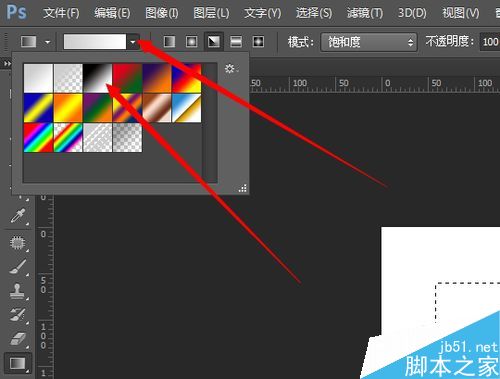Choose Diamond Gradient style
Image resolution: width=500 pixels, height=379 pixels.
coord(258,42)
